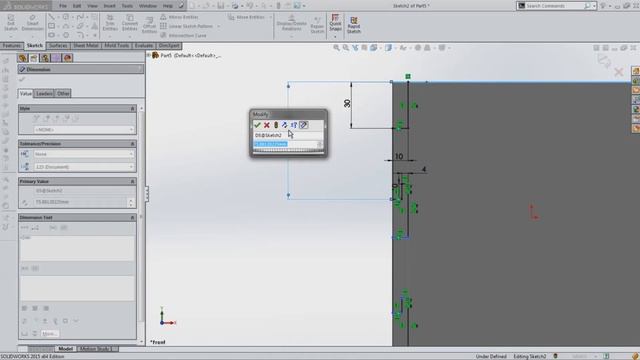Screen dimensions: 640x360
Task: Click Reverse sense icon in Modify dialog
Action: click(x=284, y=125)
